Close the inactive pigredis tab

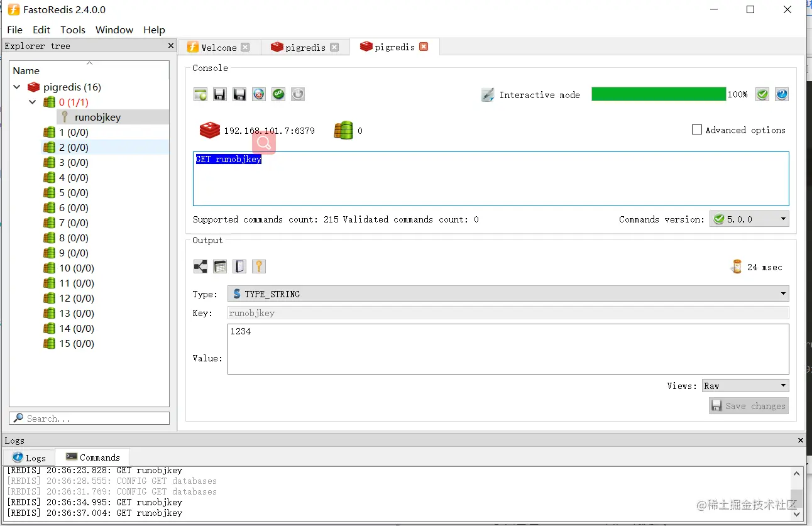point(334,47)
